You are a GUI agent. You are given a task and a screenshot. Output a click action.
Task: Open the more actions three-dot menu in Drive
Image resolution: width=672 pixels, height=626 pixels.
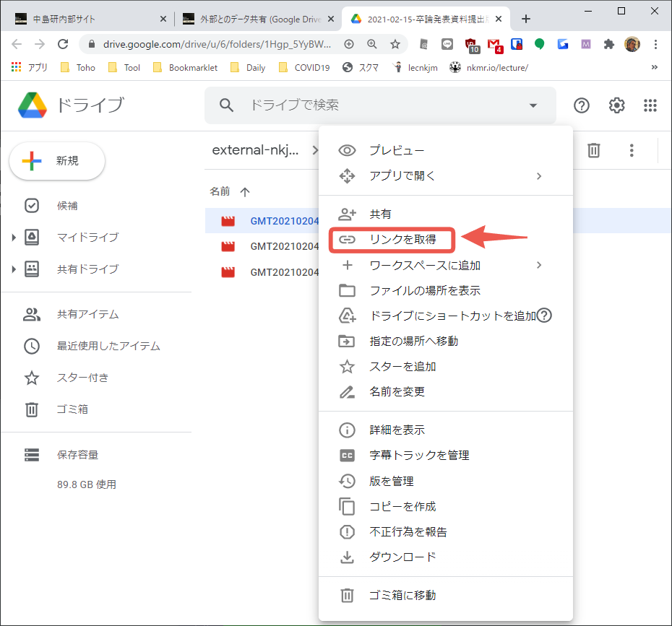coord(632,150)
